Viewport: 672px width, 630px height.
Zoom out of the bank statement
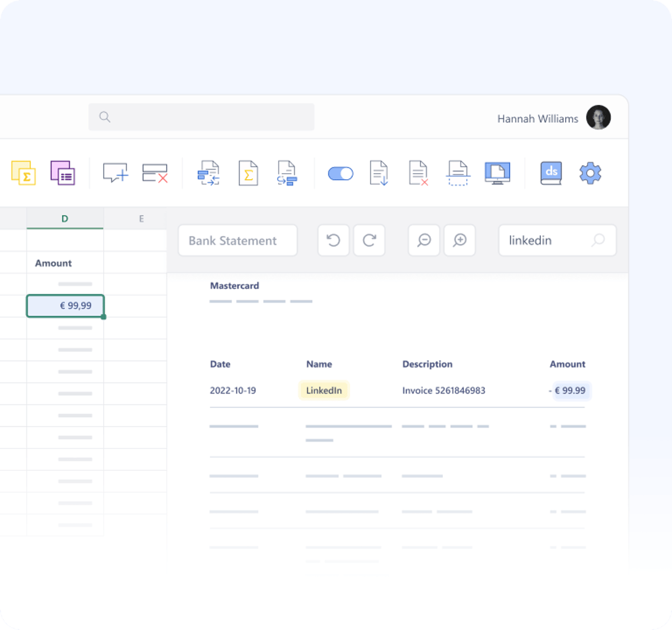coord(424,240)
